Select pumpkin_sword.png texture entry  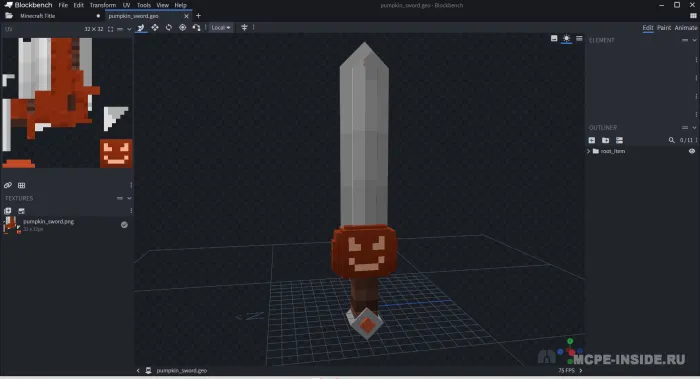[67, 225]
